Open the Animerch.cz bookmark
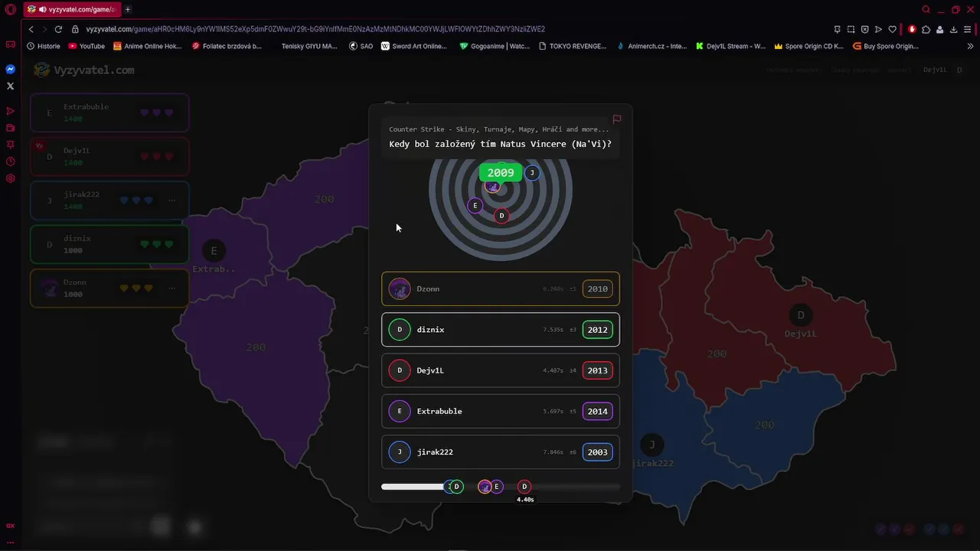 (652, 46)
